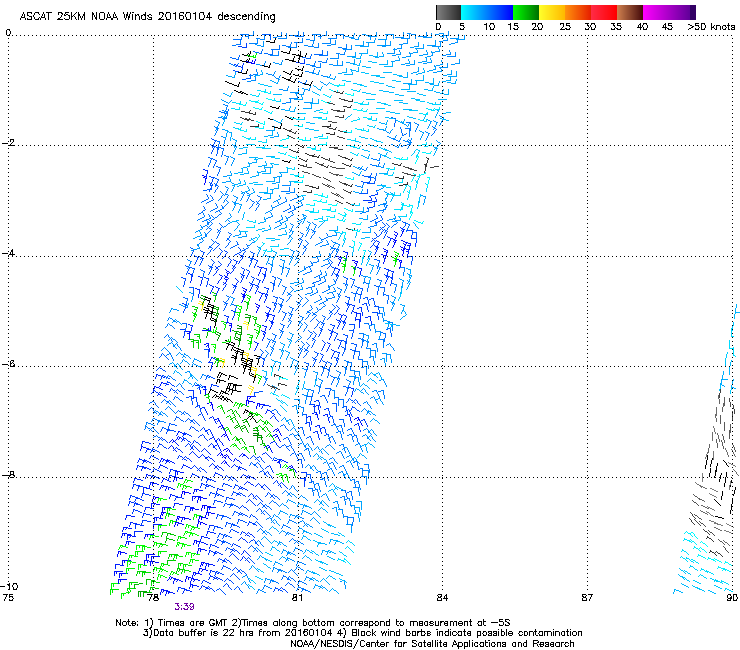The width and height of the screenshot is (740, 650).
Task: Click the latitude axis label '-4'
Action: (x=9, y=253)
